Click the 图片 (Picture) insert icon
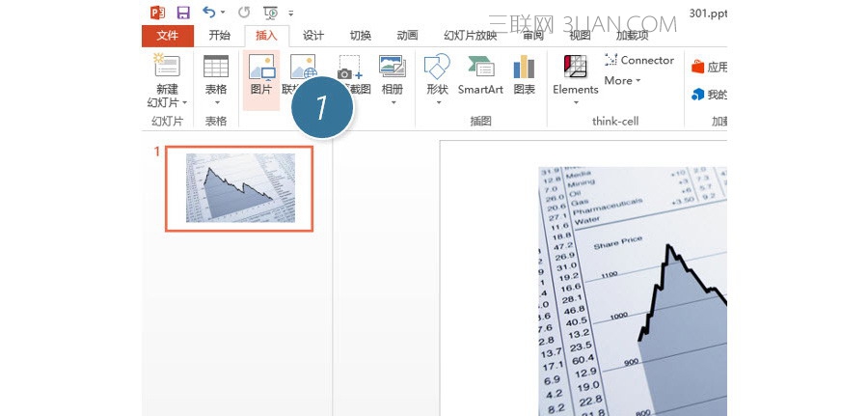868x416 pixels. pos(261,69)
